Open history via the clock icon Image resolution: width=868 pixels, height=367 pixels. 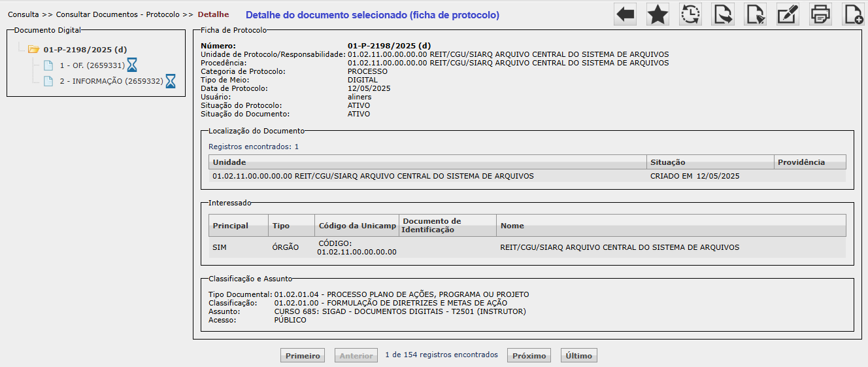coord(690,14)
